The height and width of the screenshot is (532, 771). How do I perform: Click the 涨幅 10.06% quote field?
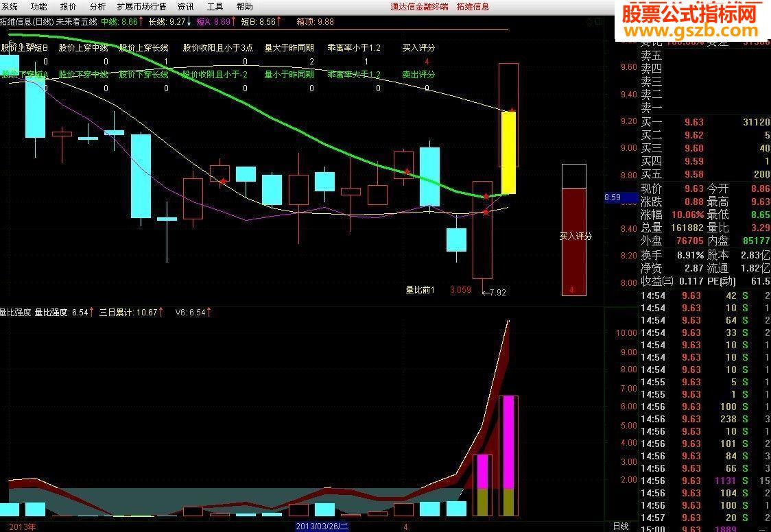coord(672,215)
